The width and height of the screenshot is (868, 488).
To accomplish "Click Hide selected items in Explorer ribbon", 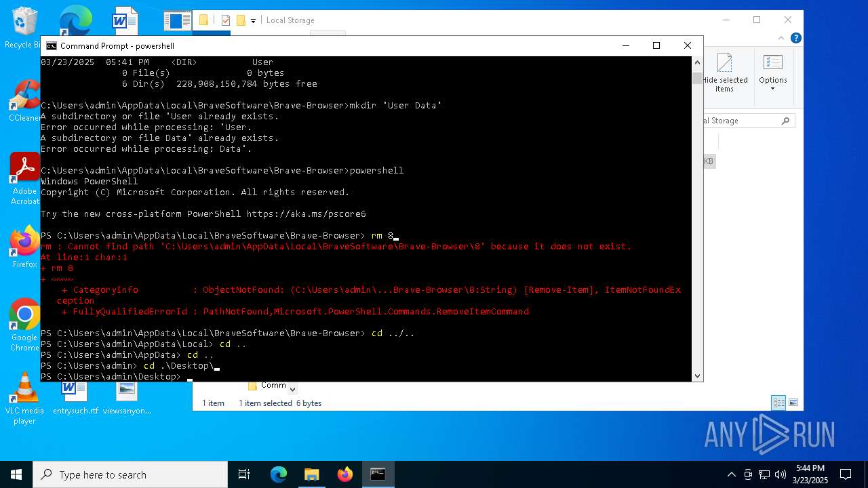I will (724, 73).
